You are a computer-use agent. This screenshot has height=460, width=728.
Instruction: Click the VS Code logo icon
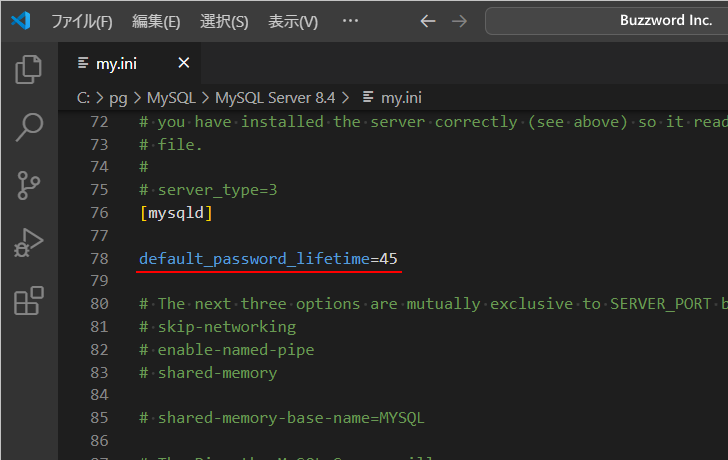tap(21, 21)
